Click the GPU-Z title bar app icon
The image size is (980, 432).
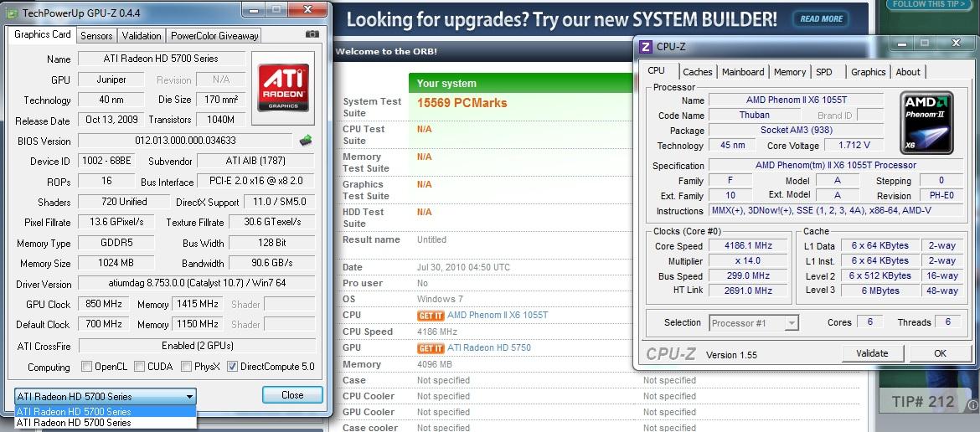coord(12,12)
